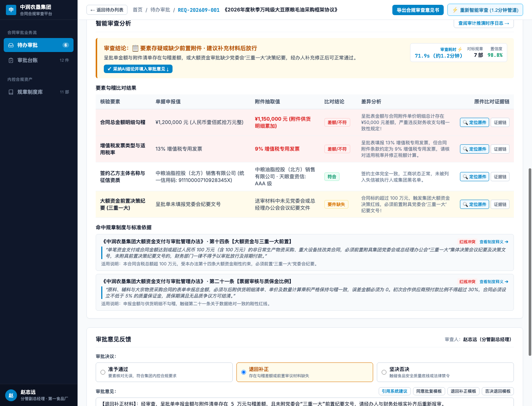Image resolution: width=532 pixels, height=406 pixels.
Task: Click 引用系统建议 button
Action: pos(395,391)
